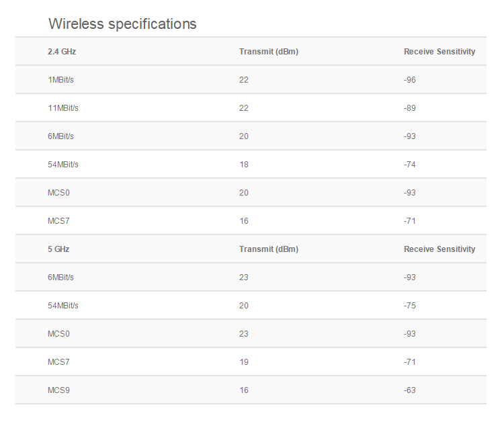Click Transmit (dBm) header beside 2.4 GHz

[x=268, y=52]
